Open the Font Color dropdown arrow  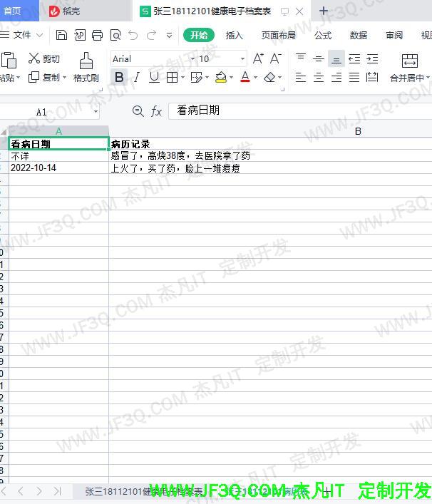[255, 78]
